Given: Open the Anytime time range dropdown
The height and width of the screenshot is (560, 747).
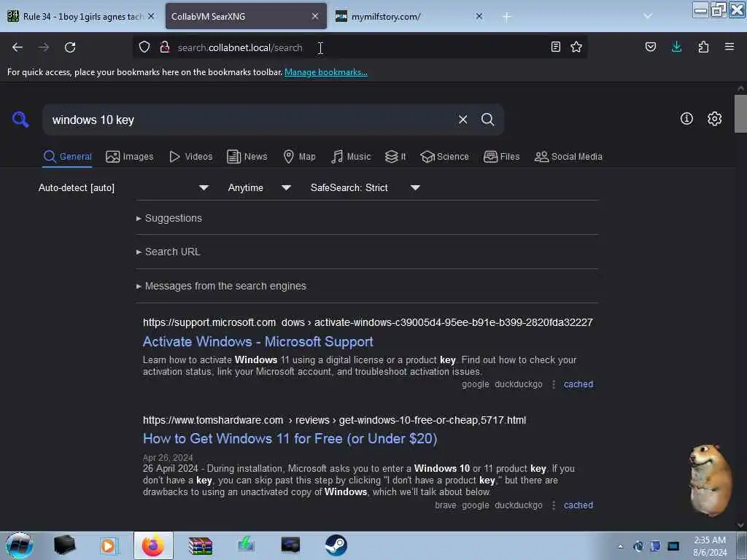Looking at the screenshot, I should (259, 187).
